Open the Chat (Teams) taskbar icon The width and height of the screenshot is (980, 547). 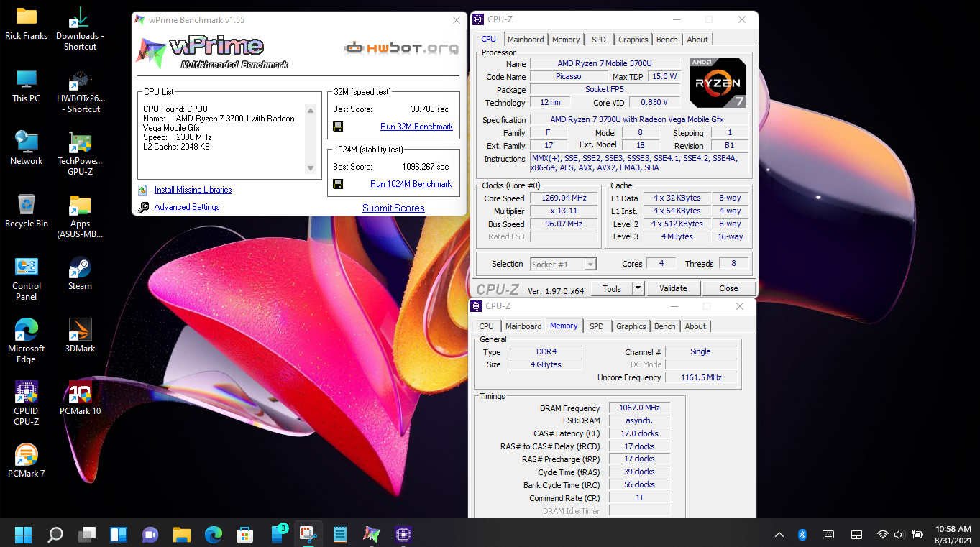(x=150, y=535)
